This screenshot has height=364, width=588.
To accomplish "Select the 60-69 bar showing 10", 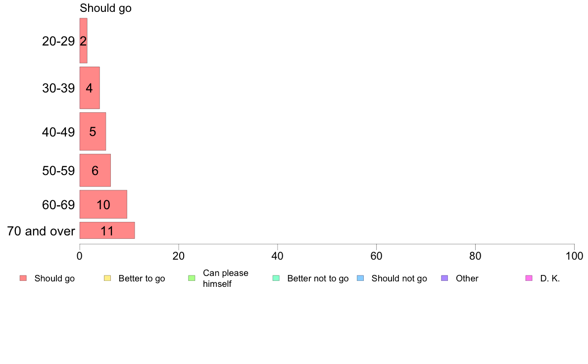I will coord(103,204).
